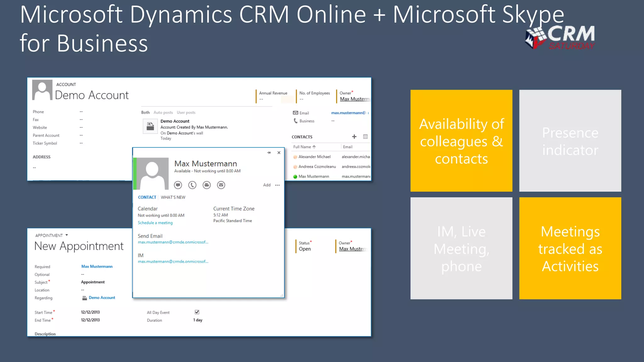Open more options ellipsis in contact card
The height and width of the screenshot is (362, 644).
click(277, 185)
